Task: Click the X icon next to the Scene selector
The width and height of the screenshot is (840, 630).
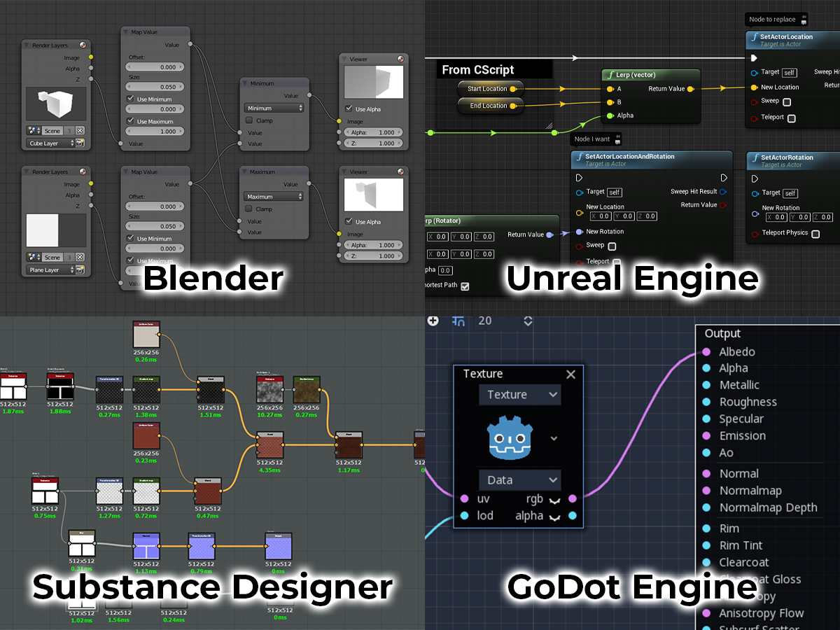Action: (79, 130)
